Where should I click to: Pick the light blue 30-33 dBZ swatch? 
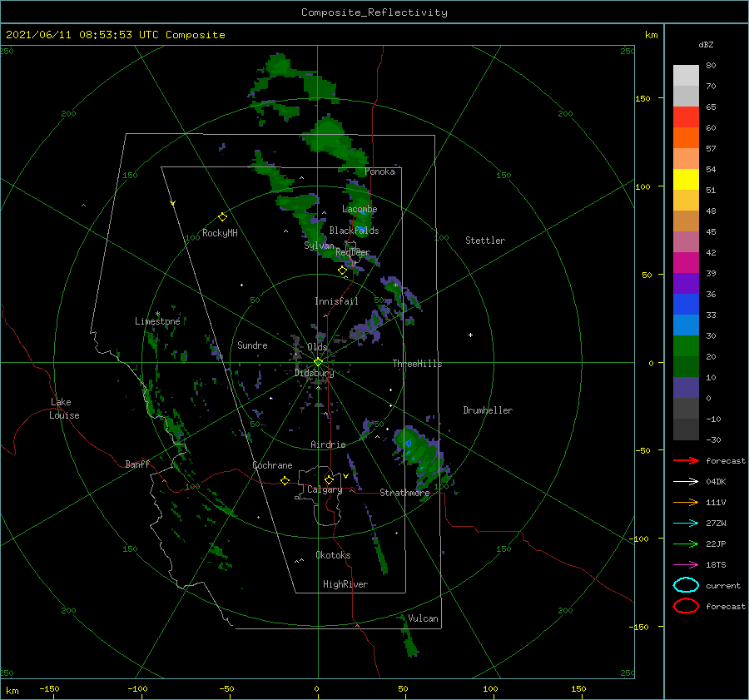(686, 325)
